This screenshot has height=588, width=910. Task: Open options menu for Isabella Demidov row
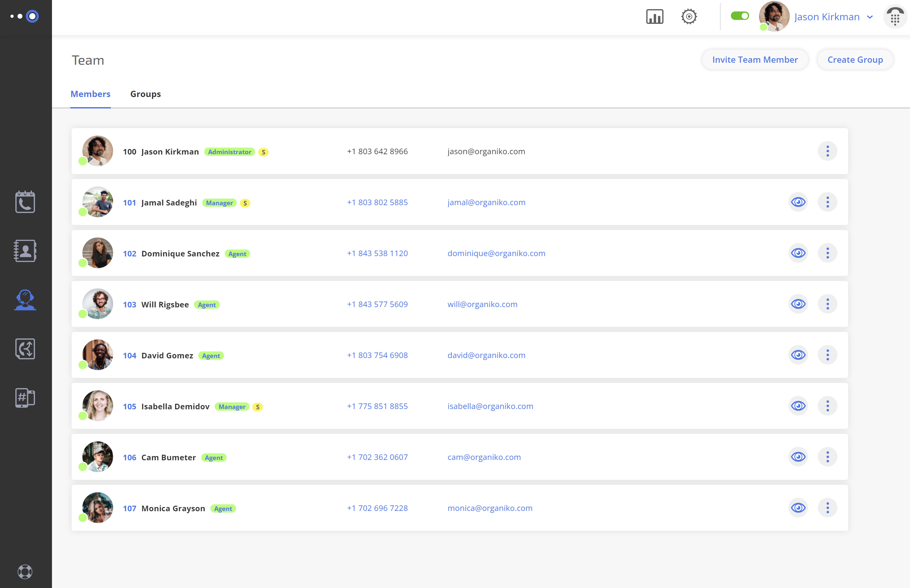pyautogui.click(x=828, y=406)
